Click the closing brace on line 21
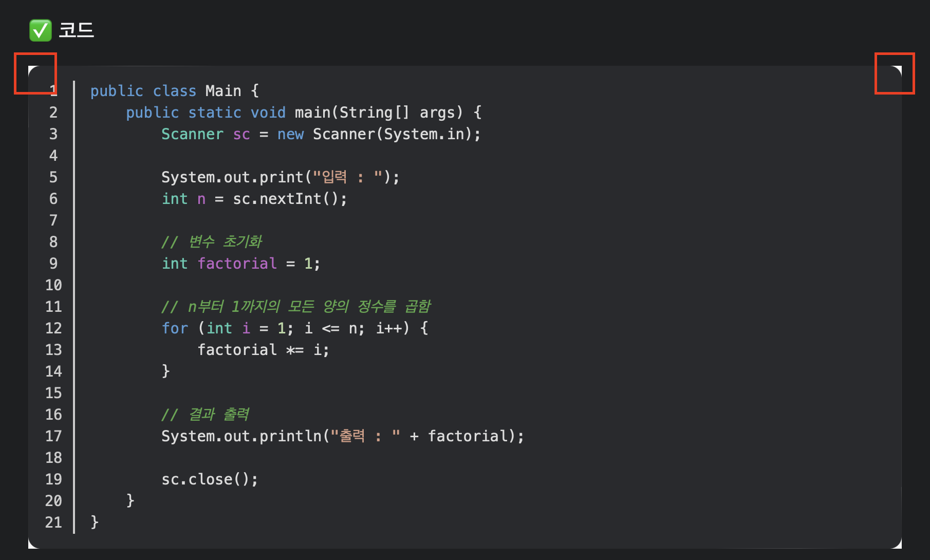This screenshot has height=560, width=930. 95,522
